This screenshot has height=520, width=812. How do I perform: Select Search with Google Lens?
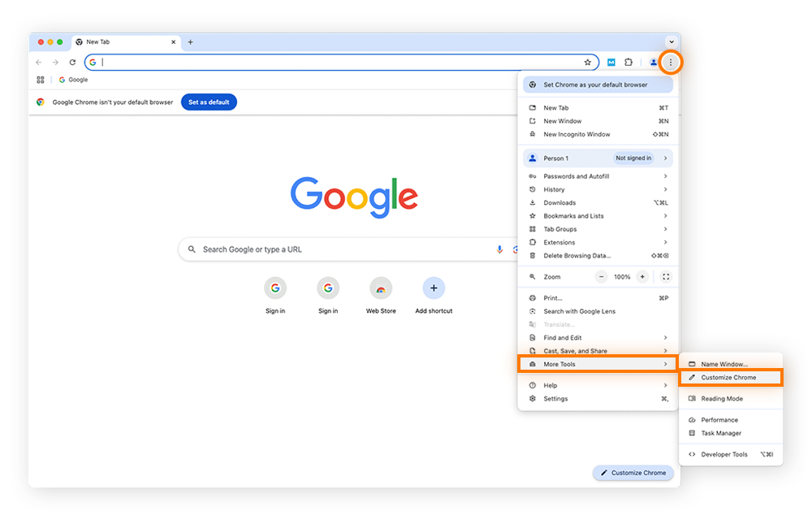[598, 311]
